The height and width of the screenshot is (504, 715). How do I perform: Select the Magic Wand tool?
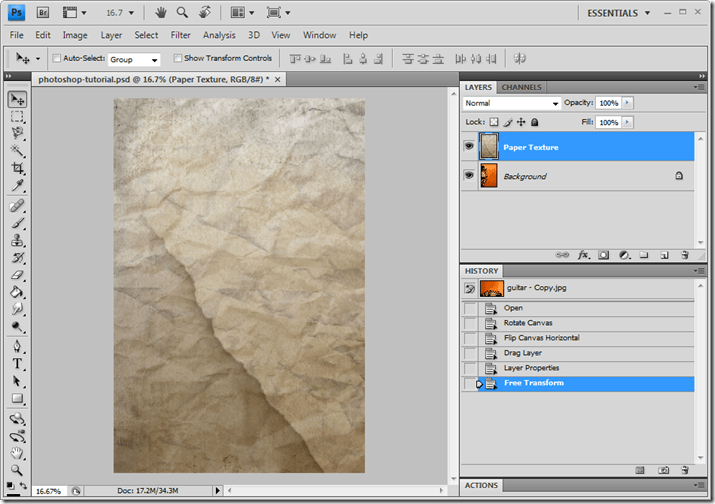point(17,151)
